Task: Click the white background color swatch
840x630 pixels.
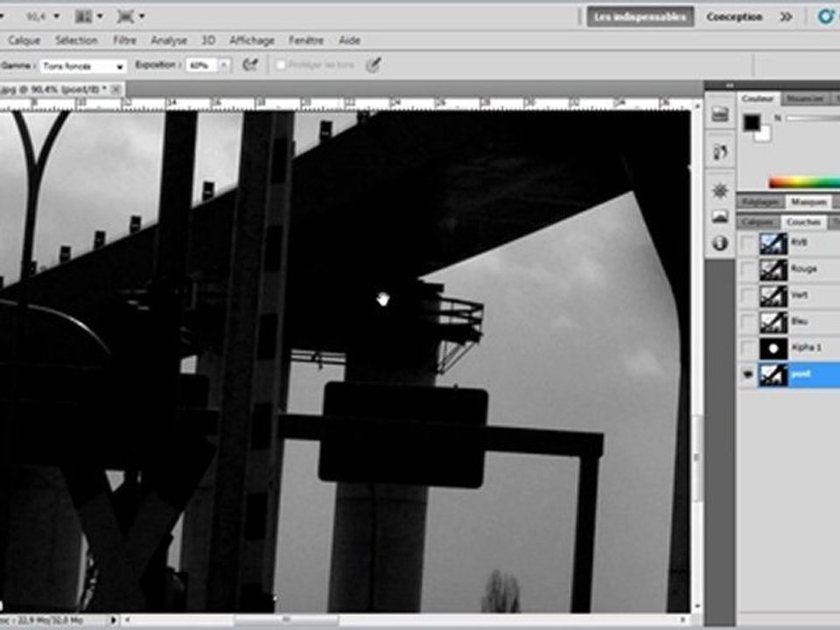Action: click(x=763, y=134)
